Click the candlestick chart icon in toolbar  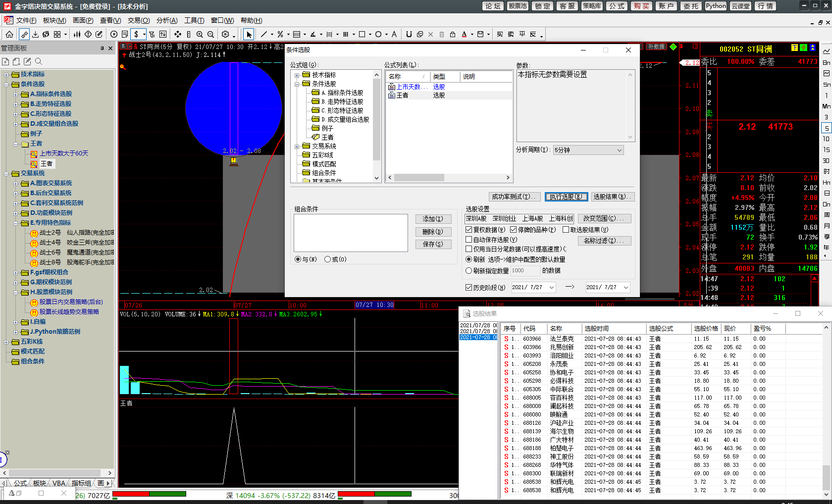77,34
